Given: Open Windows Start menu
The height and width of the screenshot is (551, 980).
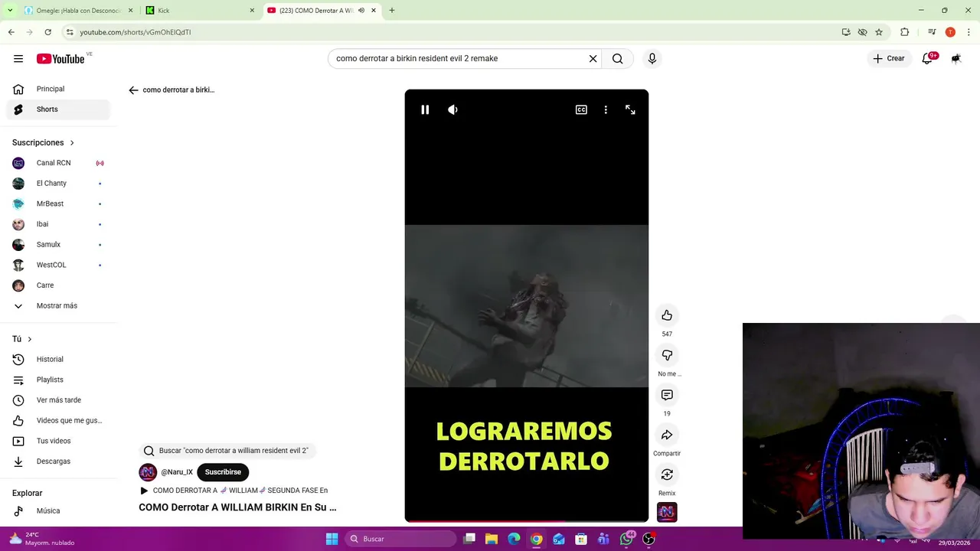Looking at the screenshot, I should pyautogui.click(x=332, y=539).
